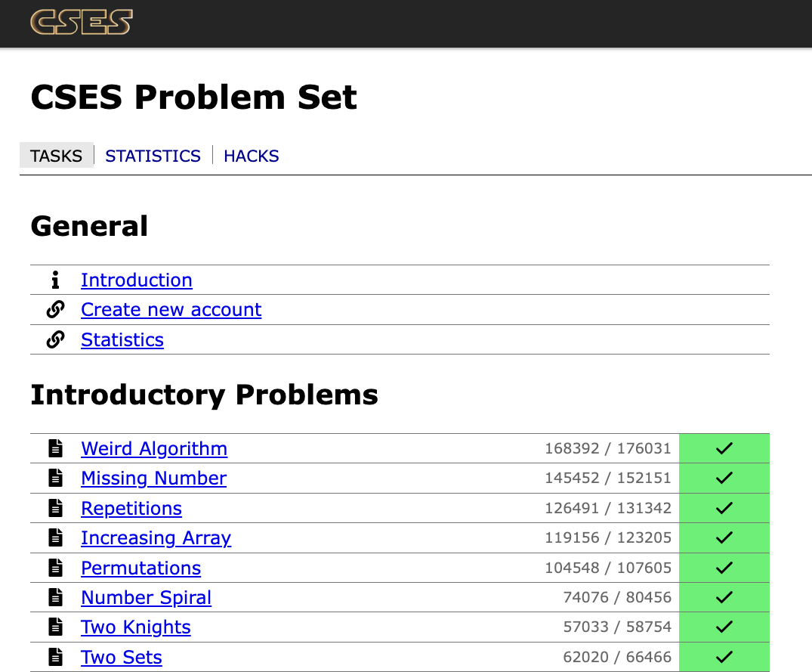Screen dimensions: 812x672
Task: Click the stats text 62020 / 66466
Action: [x=617, y=657]
